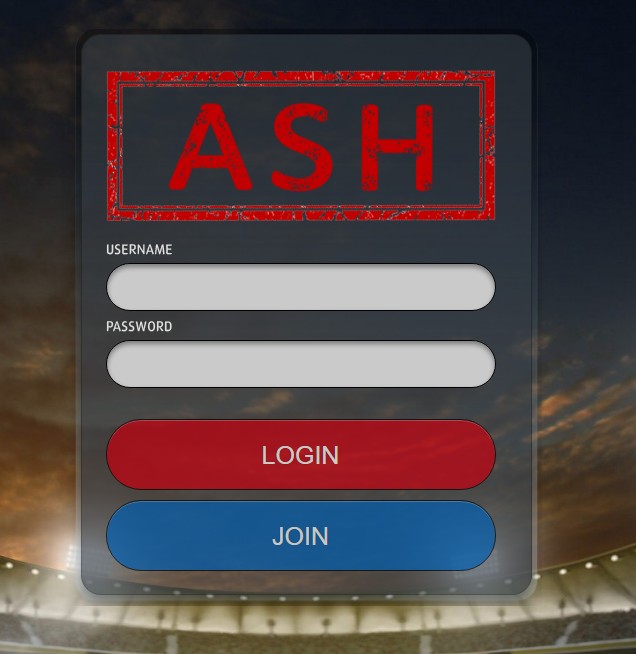Focus the Username input field

pyautogui.click(x=301, y=287)
